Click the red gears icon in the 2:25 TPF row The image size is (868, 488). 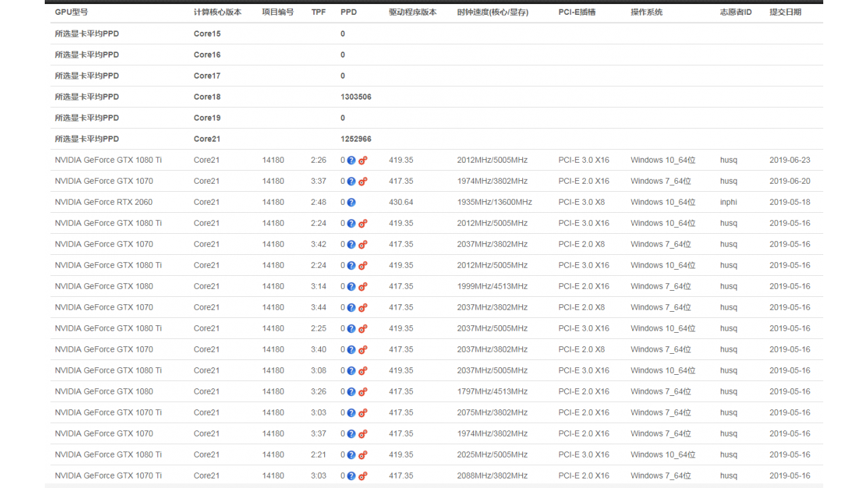coord(363,329)
